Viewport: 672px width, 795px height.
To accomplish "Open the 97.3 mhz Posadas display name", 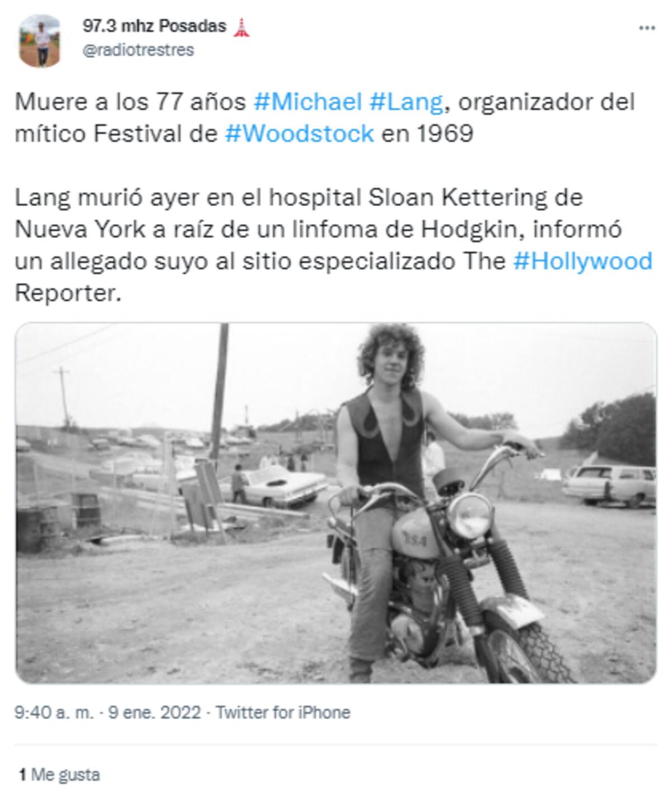I will click(x=155, y=26).
